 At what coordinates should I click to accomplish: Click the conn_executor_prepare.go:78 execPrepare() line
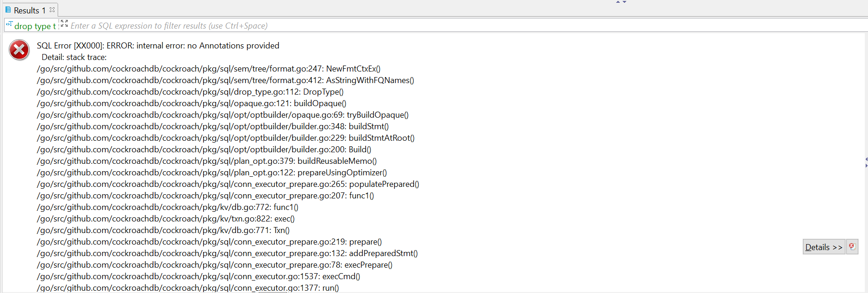pos(214,265)
